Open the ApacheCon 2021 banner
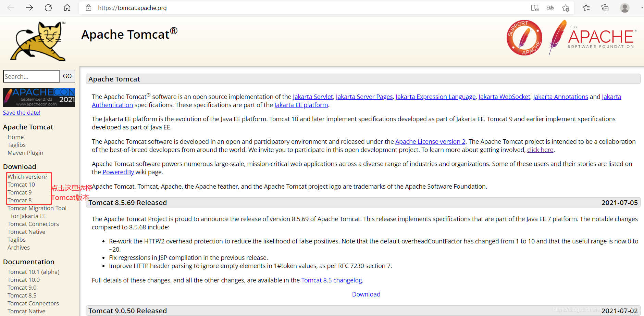 (39, 98)
